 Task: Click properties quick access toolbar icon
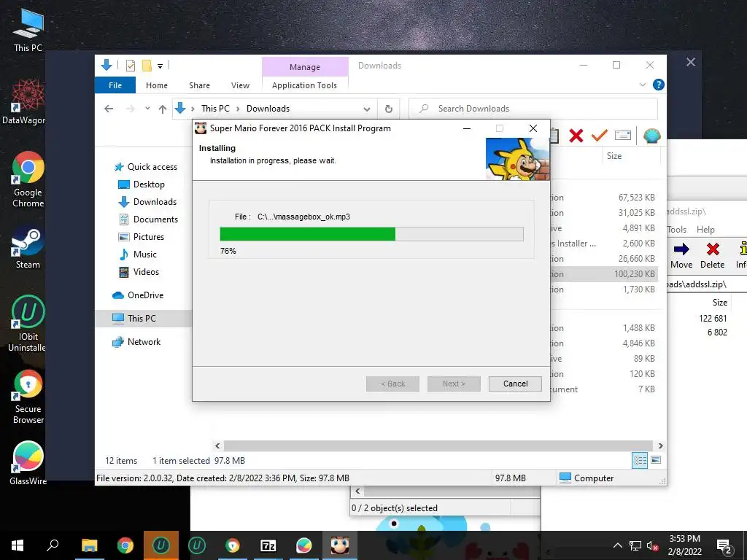click(130, 66)
